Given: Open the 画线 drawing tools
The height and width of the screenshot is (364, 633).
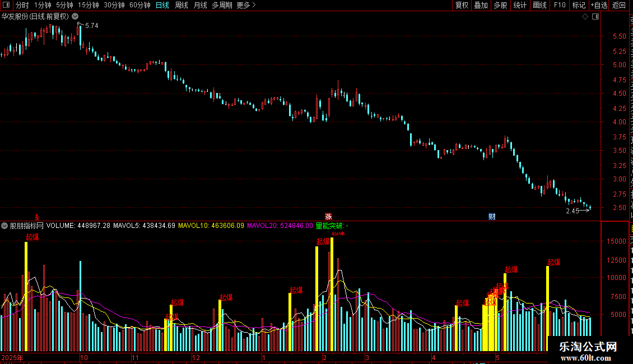Looking at the screenshot, I should pos(540,5).
